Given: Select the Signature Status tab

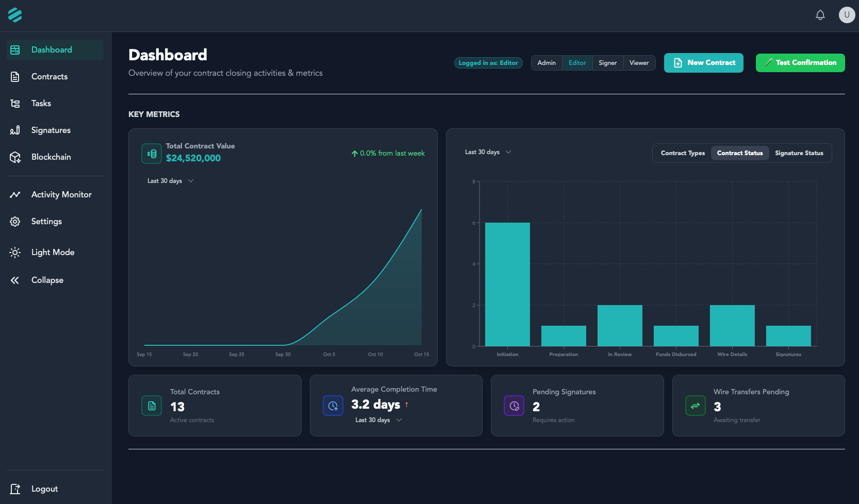Looking at the screenshot, I should coord(799,153).
